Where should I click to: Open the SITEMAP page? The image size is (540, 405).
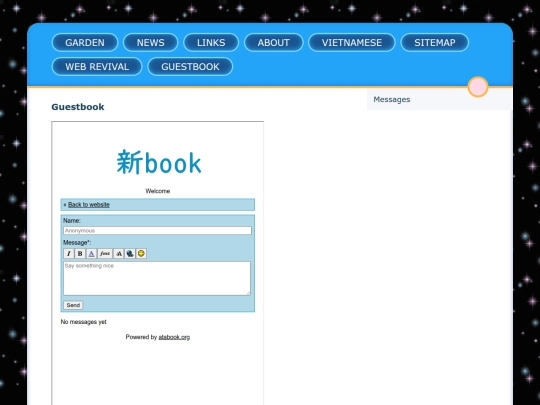[x=435, y=42]
